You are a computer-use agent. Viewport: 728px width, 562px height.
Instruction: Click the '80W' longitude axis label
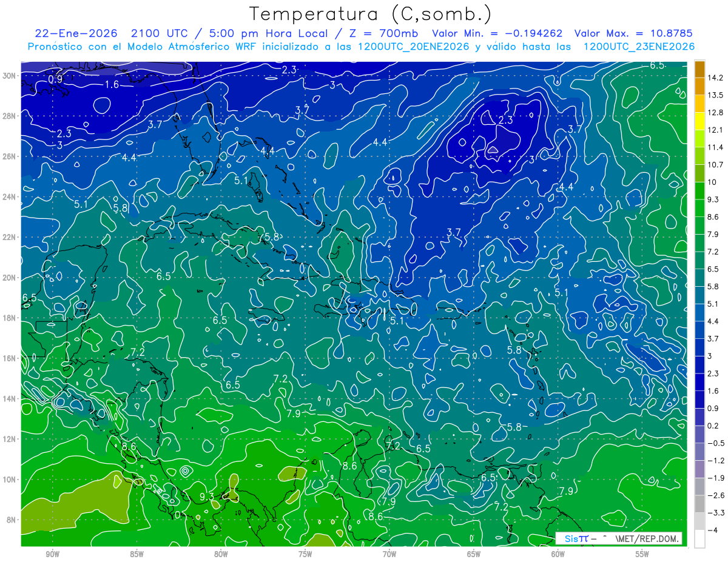tap(221, 554)
